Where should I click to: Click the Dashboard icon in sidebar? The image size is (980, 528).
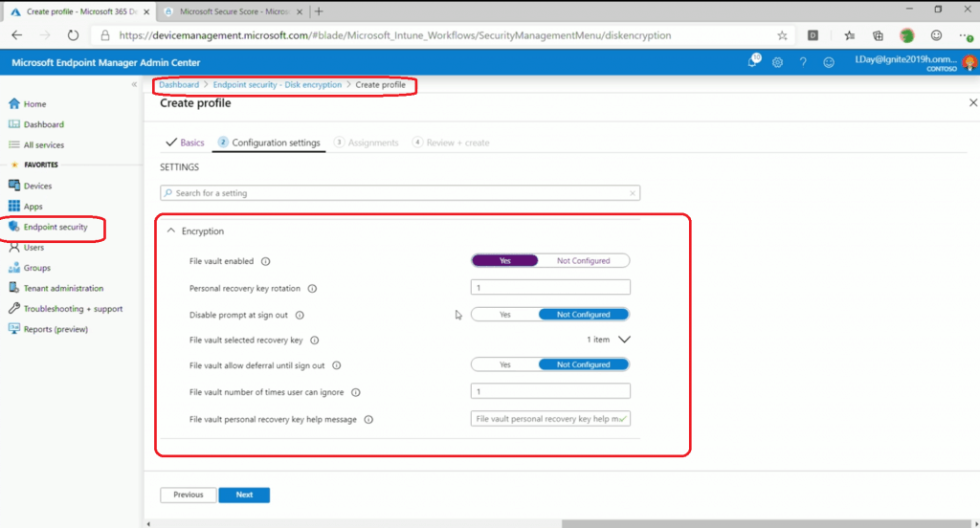14,124
